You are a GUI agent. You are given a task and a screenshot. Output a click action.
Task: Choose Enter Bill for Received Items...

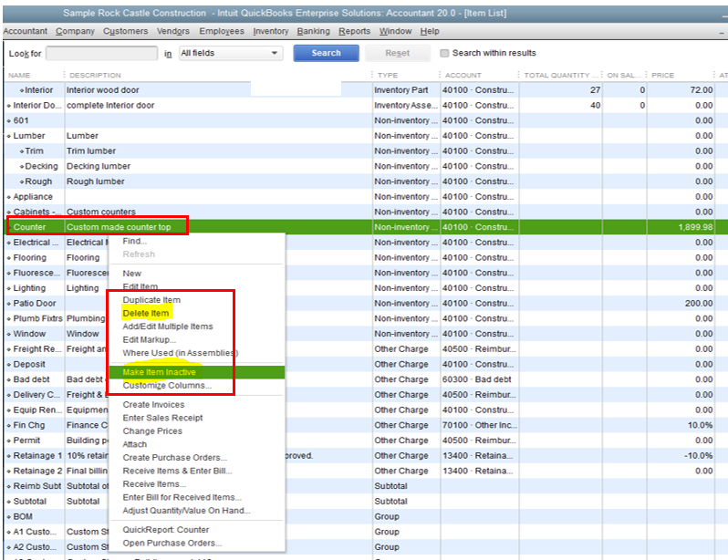pos(182,497)
